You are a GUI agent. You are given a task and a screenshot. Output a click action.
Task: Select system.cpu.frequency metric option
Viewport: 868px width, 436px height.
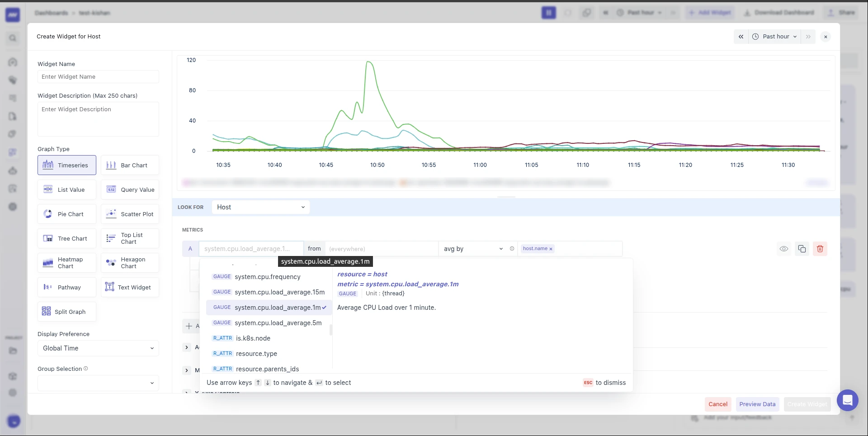(269, 277)
